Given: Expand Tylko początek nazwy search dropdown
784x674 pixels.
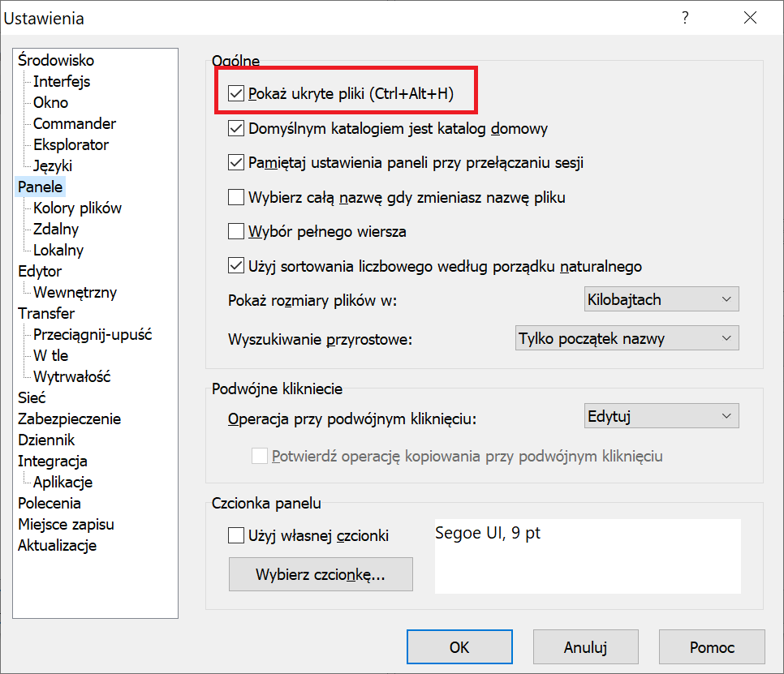Looking at the screenshot, I should (627, 338).
